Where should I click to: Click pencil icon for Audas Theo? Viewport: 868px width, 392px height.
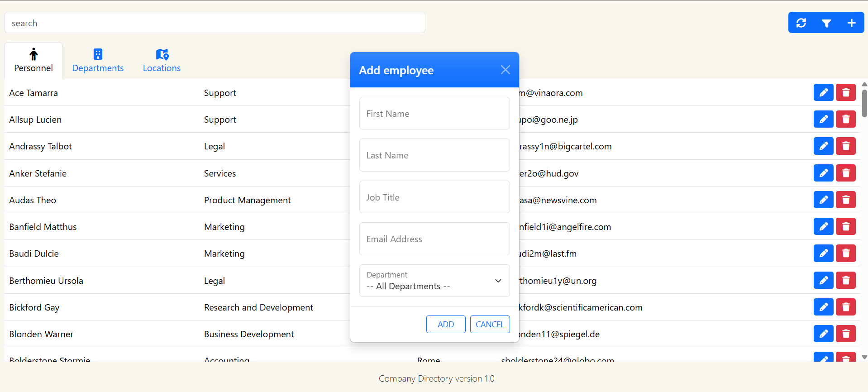click(x=823, y=200)
